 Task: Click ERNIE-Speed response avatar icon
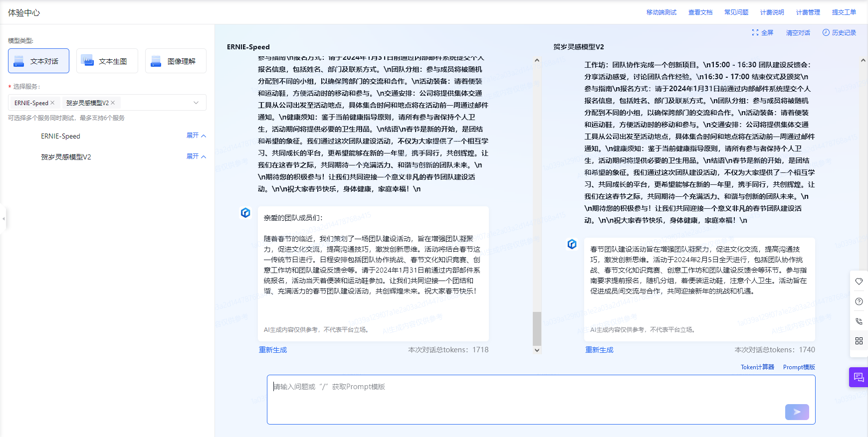245,213
